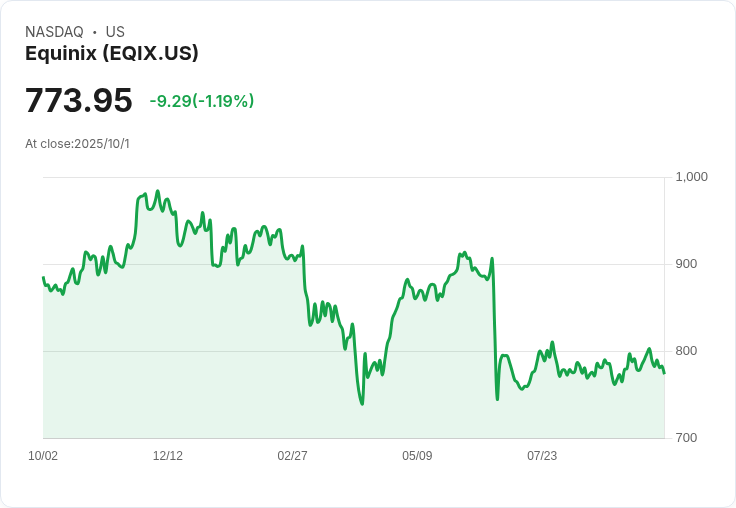This screenshot has height=508, width=736.
Task: Click the 1,000 y-axis label
Action: tap(691, 177)
